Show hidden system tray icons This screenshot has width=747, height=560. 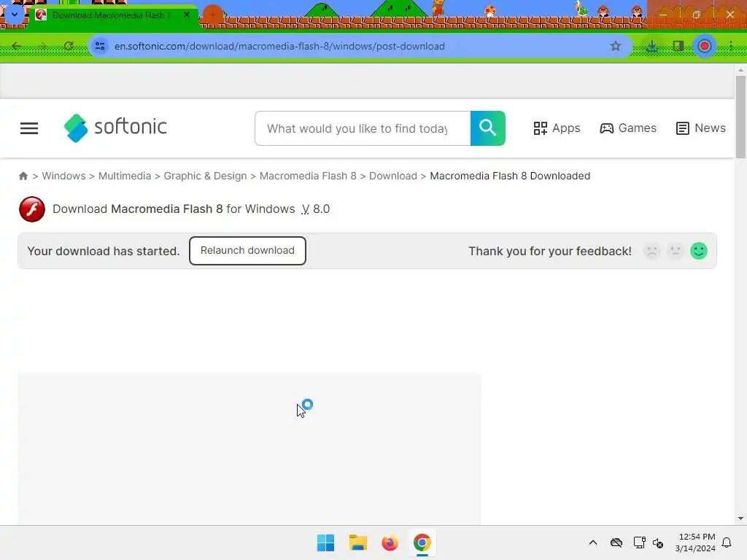pyautogui.click(x=593, y=542)
